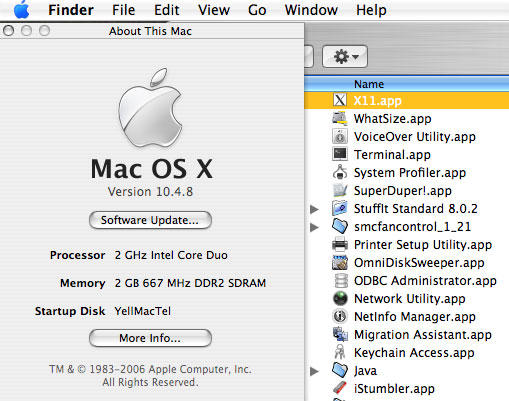
Task: Open the Finder menu
Action: click(x=71, y=10)
